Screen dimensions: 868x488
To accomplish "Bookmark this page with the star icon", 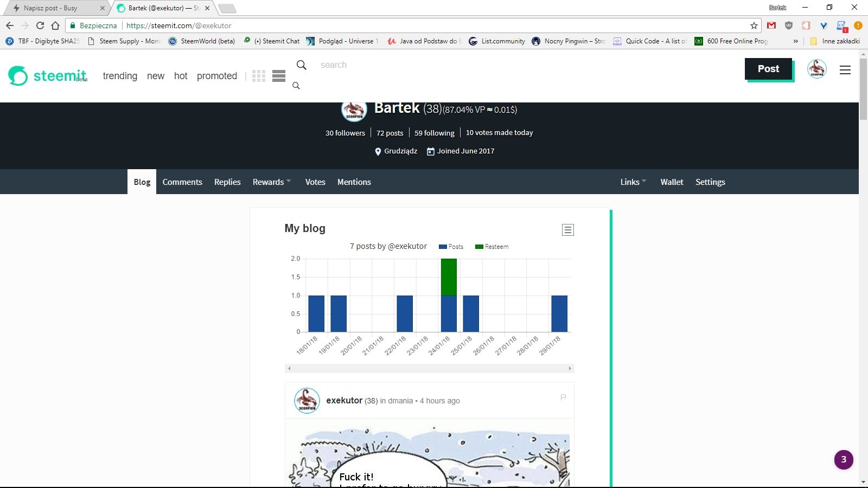I will pyautogui.click(x=754, y=25).
